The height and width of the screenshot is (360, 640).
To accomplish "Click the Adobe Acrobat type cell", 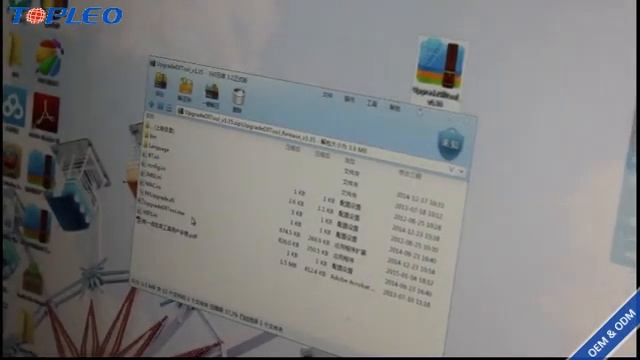I will [x=352, y=282].
